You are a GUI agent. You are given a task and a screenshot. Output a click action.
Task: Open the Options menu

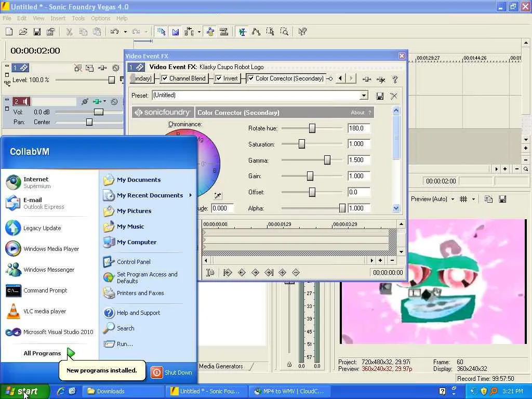click(x=100, y=18)
